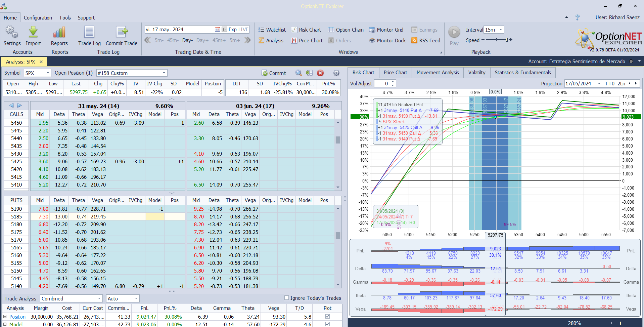
Task: Open the Symbol SPX dropdown
Action: (48, 73)
